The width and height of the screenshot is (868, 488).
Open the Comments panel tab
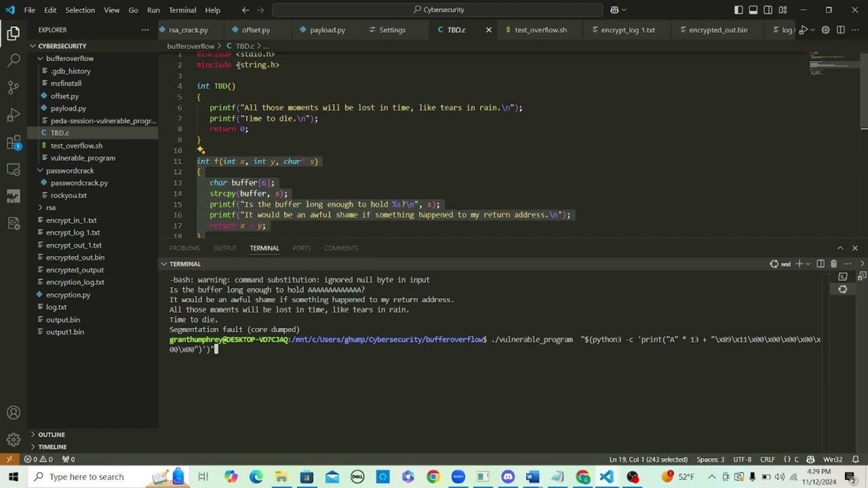click(340, 248)
